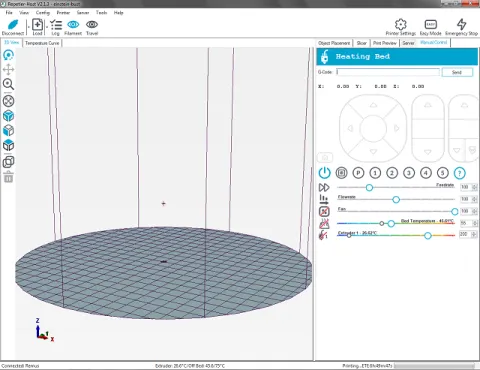Toggle the heated bed on/off icon
480x370 pixels.
324,223
